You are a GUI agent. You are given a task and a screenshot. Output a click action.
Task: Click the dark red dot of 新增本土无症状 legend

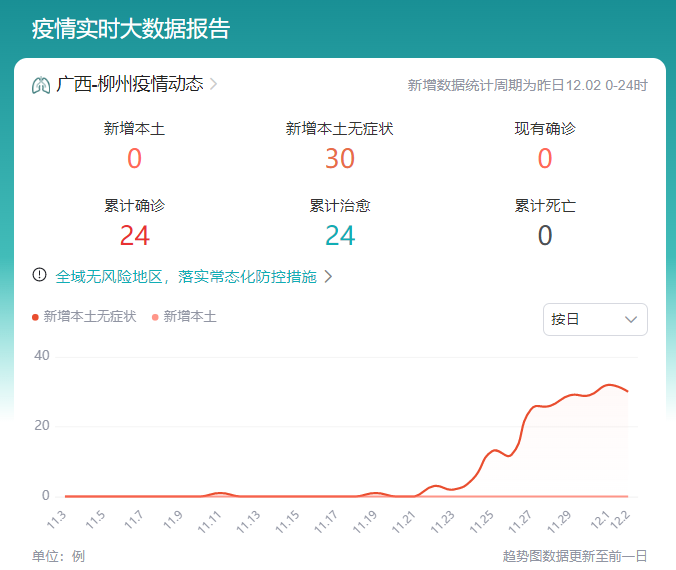[x=35, y=318]
